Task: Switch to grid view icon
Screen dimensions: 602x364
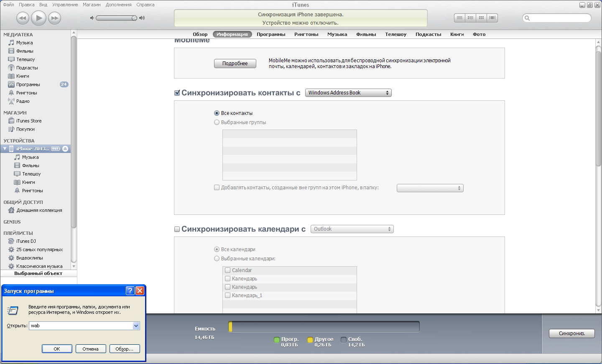Action: pyautogui.click(x=481, y=18)
